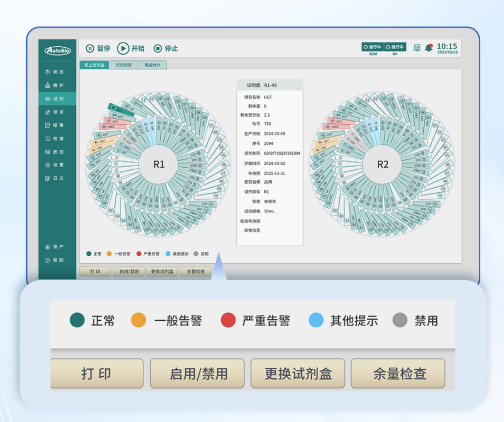
Task: Click the enlarged red 严重告警 legend dot
Action: point(228,320)
